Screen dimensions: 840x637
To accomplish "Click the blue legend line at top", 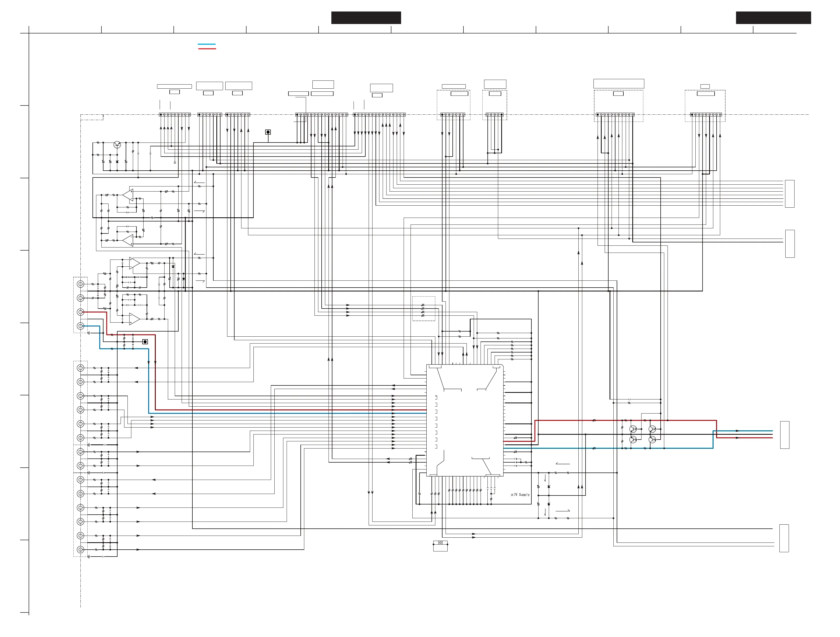I will pos(207,44).
